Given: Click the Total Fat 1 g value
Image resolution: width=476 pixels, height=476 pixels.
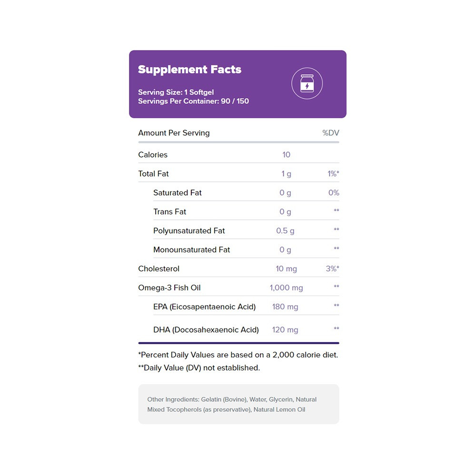Looking at the screenshot, I should tap(286, 174).
